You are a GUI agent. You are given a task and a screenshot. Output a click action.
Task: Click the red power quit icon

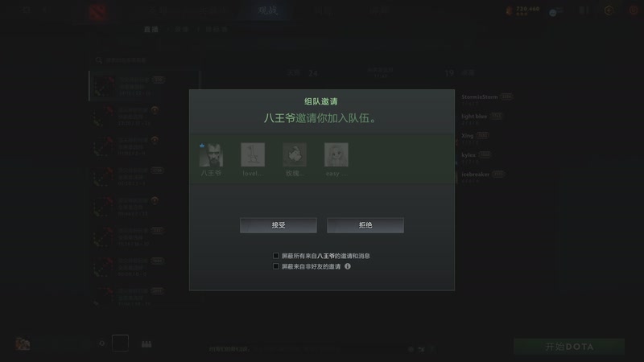point(634,10)
